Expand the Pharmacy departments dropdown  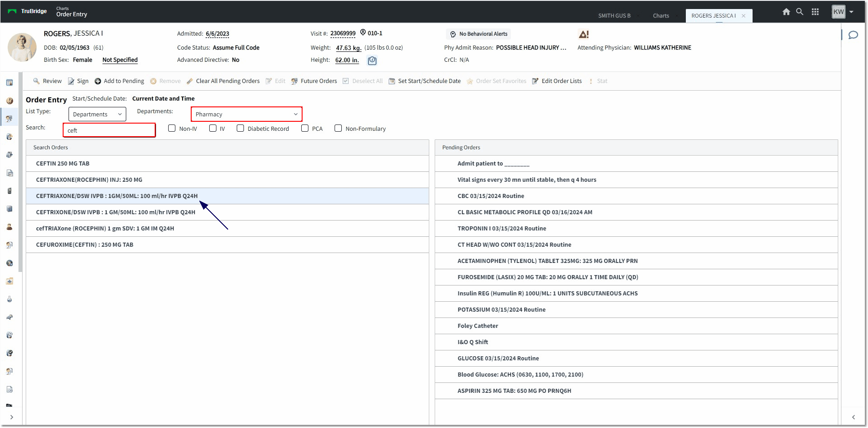pyautogui.click(x=246, y=114)
